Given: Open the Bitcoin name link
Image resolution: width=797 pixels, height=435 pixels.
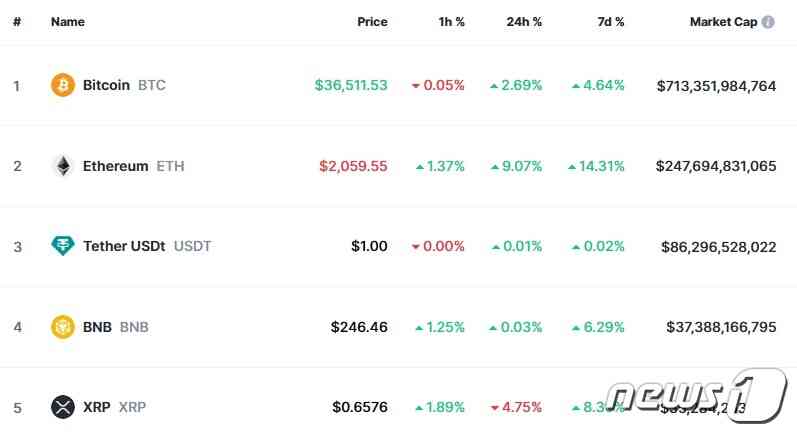Looking at the screenshot, I should [106, 85].
